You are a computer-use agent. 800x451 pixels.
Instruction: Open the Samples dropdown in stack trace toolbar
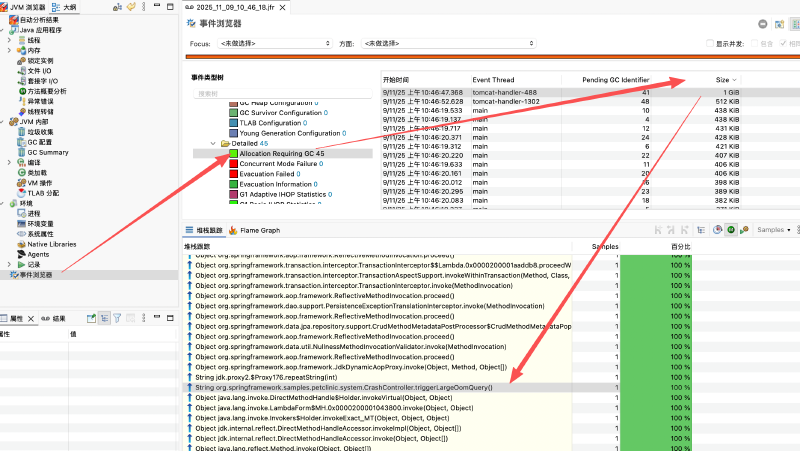773,229
